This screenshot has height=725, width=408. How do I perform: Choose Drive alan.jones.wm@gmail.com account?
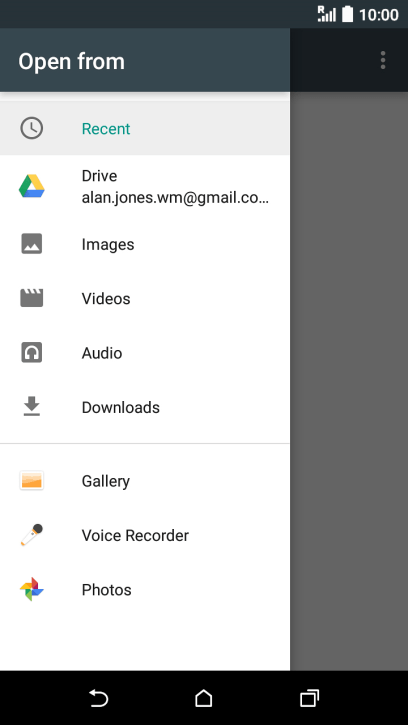click(x=145, y=186)
